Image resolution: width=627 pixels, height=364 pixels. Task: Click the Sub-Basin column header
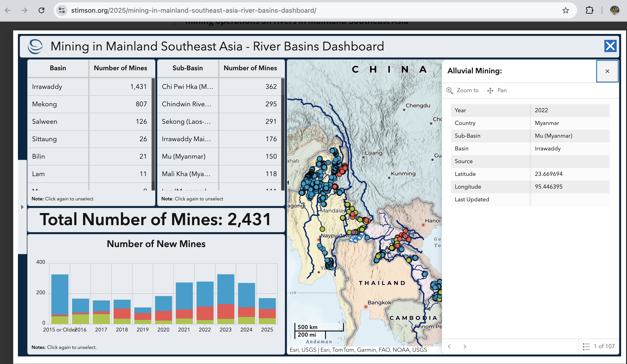[x=188, y=68]
